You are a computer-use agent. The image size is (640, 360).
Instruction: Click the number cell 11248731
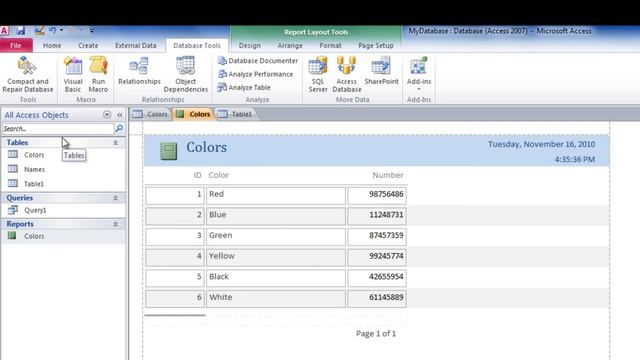point(377,216)
